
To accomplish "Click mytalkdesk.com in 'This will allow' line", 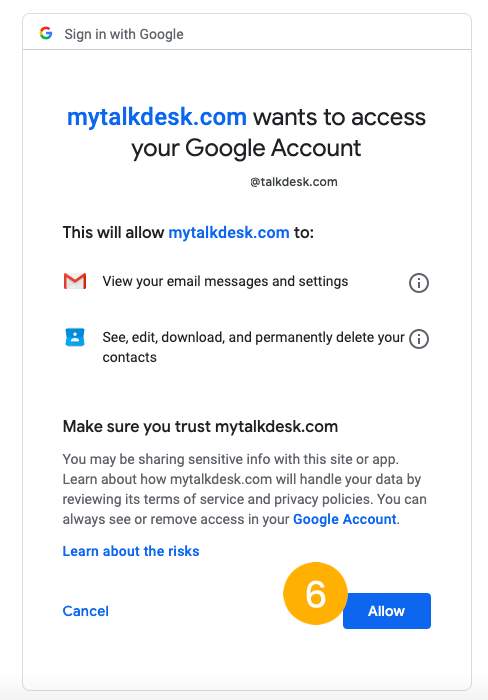I will coord(229,233).
